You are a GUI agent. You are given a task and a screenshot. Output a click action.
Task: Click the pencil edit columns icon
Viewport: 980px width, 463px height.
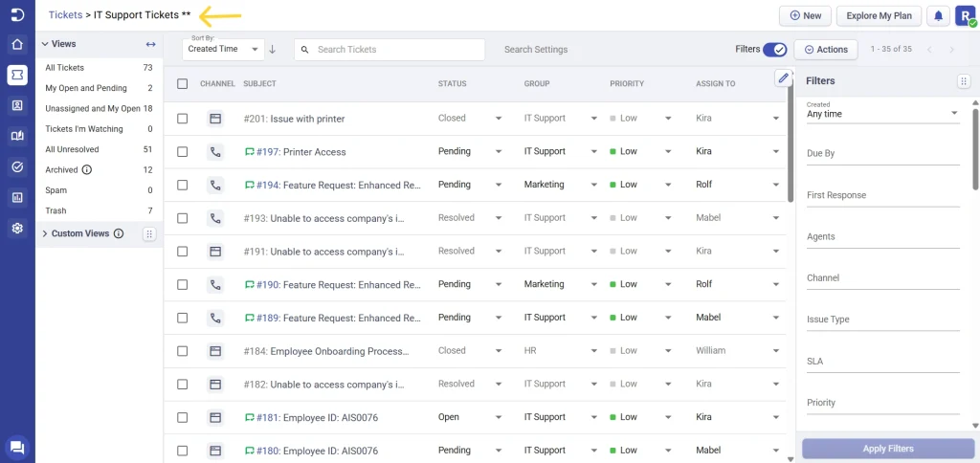click(x=783, y=78)
